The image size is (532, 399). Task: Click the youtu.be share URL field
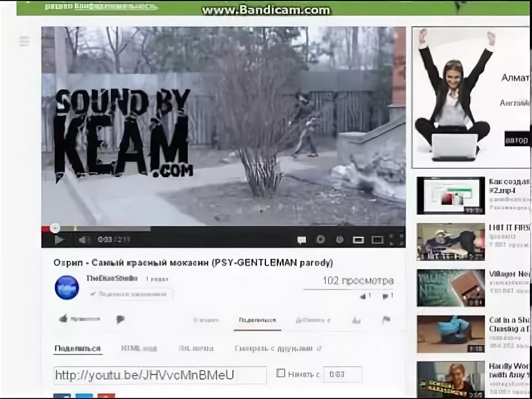tap(160, 375)
